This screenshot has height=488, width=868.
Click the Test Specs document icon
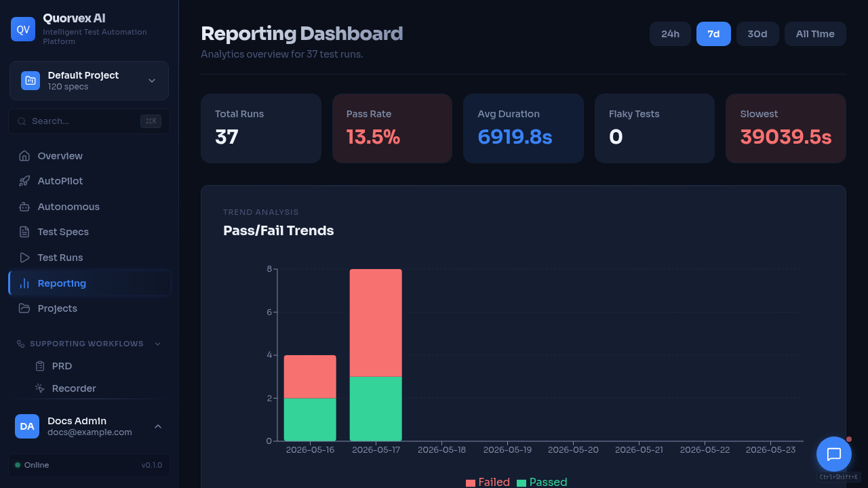coord(24,232)
